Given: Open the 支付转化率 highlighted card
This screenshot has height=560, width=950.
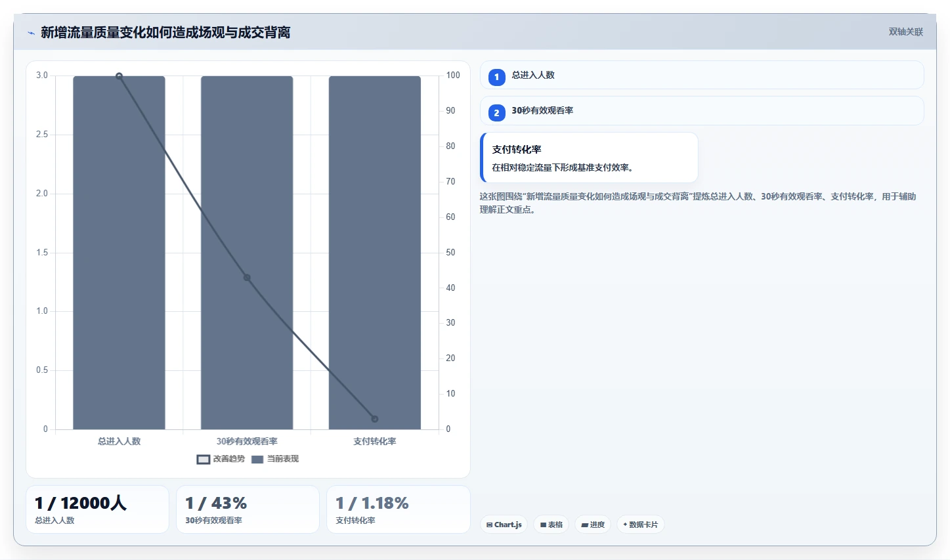Looking at the screenshot, I should pos(589,158).
